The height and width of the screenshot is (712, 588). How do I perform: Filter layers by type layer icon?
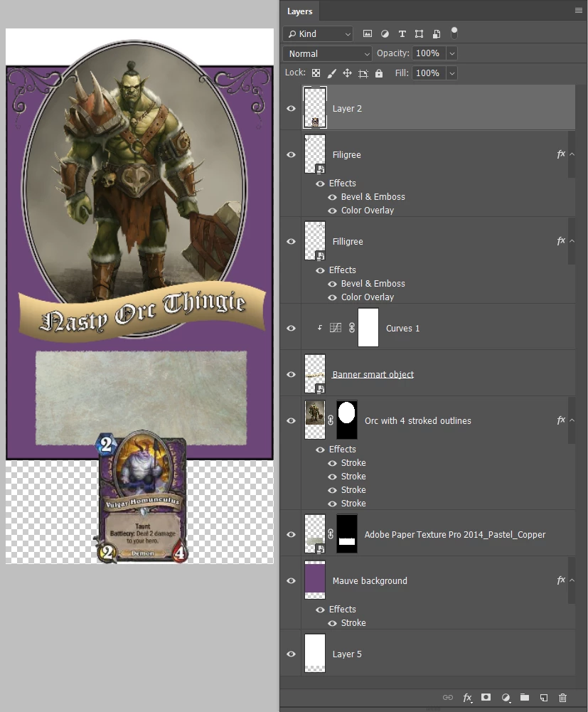402,33
